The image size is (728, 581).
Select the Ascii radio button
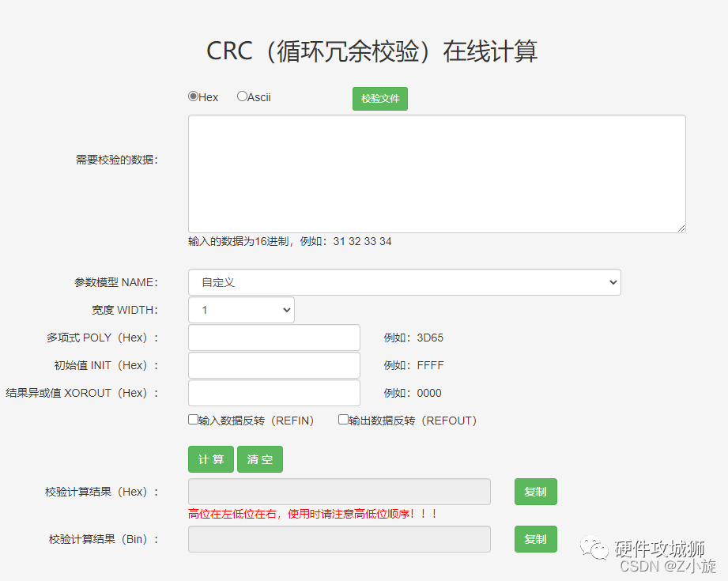(241, 96)
